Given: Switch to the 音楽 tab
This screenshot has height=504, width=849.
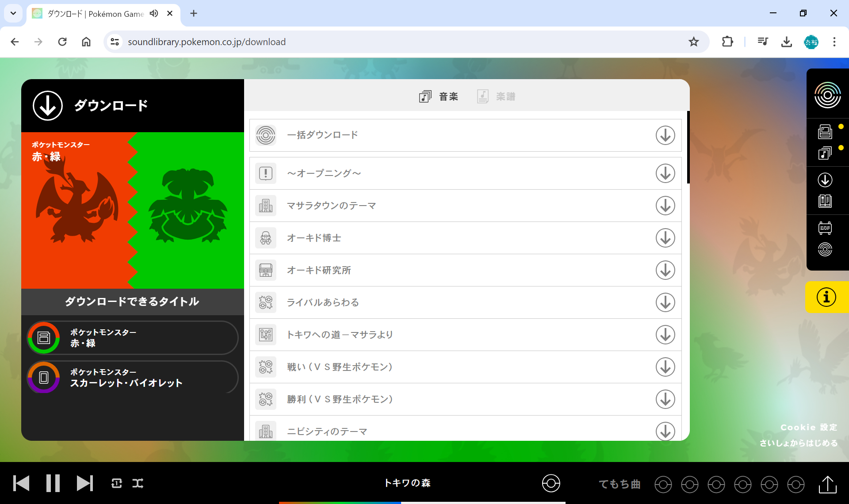Looking at the screenshot, I should click(x=439, y=96).
